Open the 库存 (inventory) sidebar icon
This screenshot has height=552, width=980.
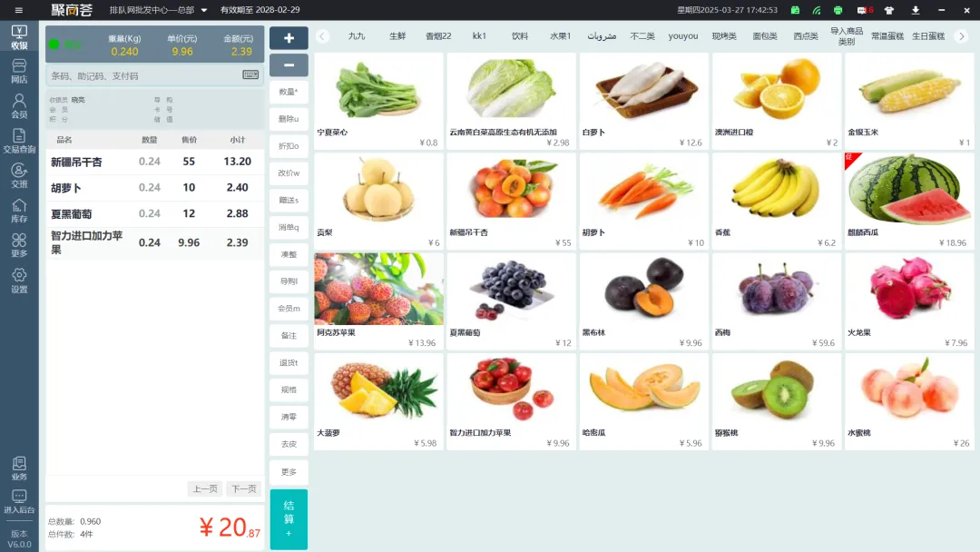click(x=19, y=211)
